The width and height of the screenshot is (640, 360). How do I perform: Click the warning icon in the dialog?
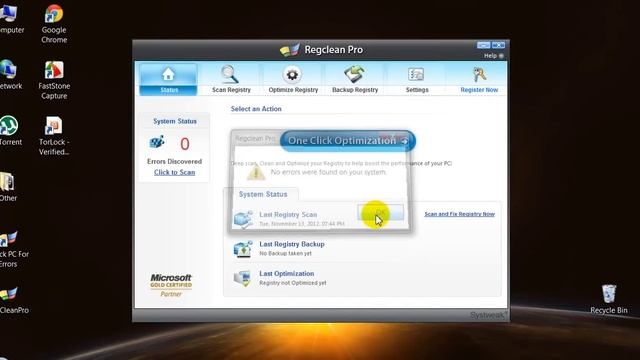click(256, 172)
